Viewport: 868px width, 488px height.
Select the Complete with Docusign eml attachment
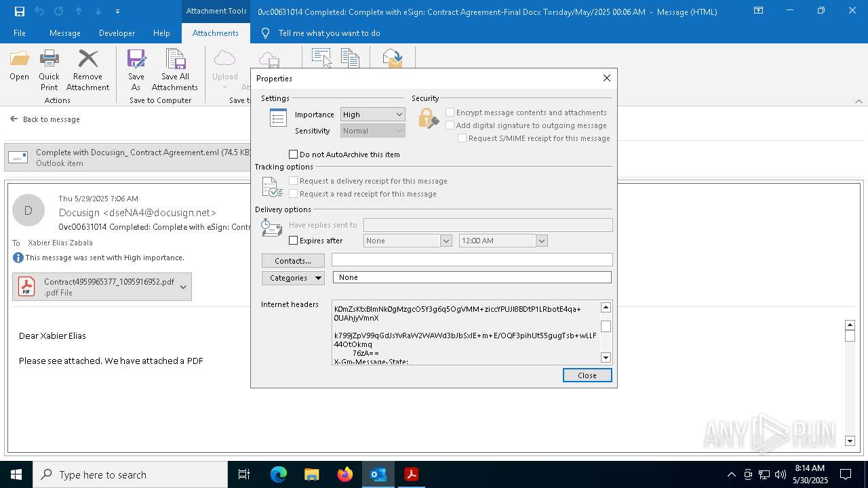pos(129,157)
